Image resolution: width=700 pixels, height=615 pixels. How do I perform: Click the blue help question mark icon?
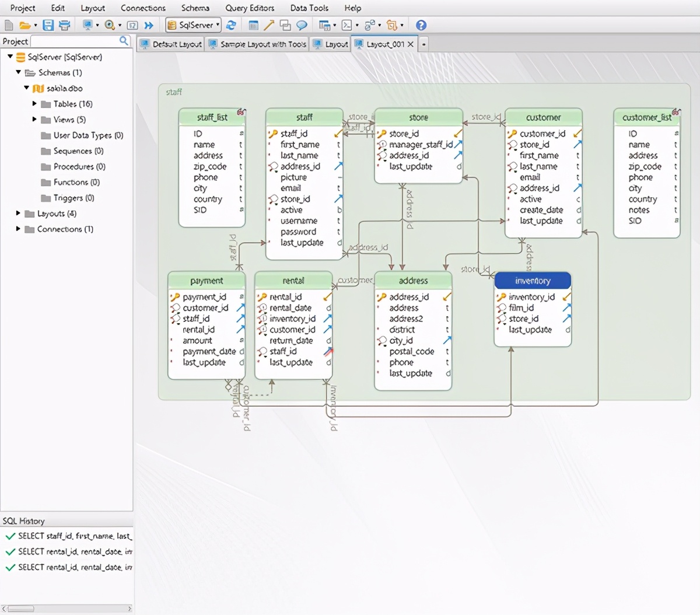[421, 25]
